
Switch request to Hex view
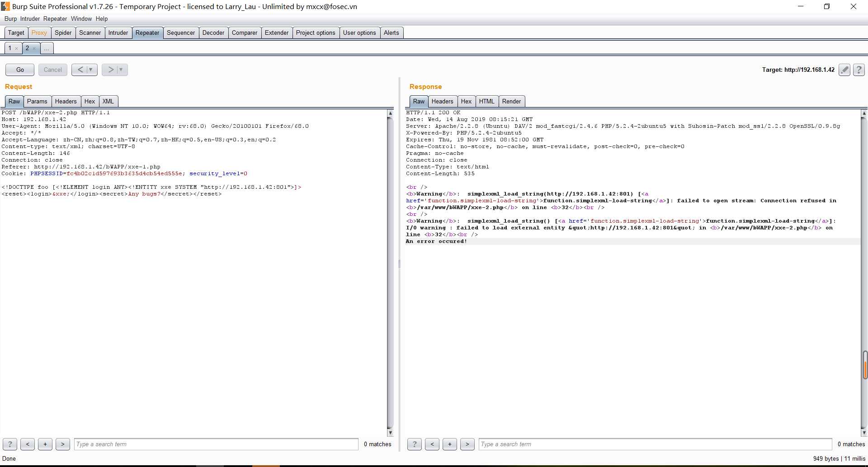(x=90, y=101)
